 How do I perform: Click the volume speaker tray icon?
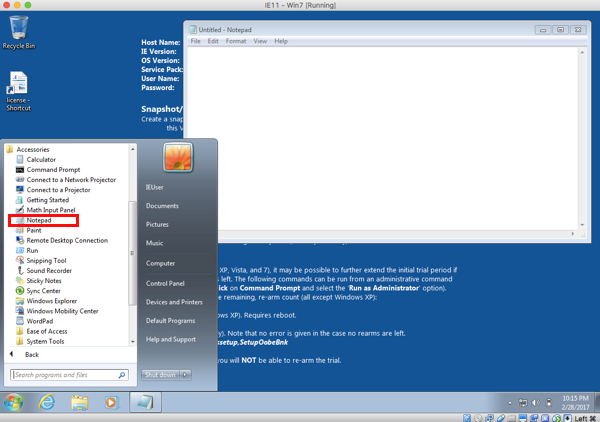(x=535, y=402)
